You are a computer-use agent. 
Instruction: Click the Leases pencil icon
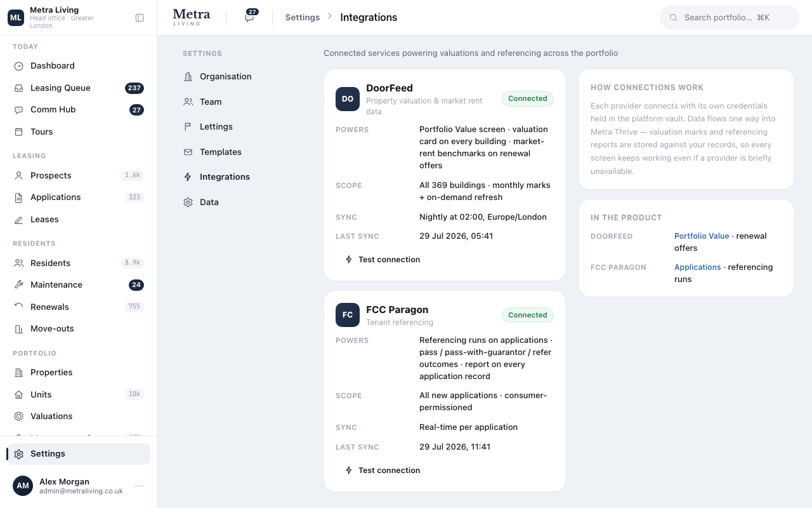tap(19, 220)
